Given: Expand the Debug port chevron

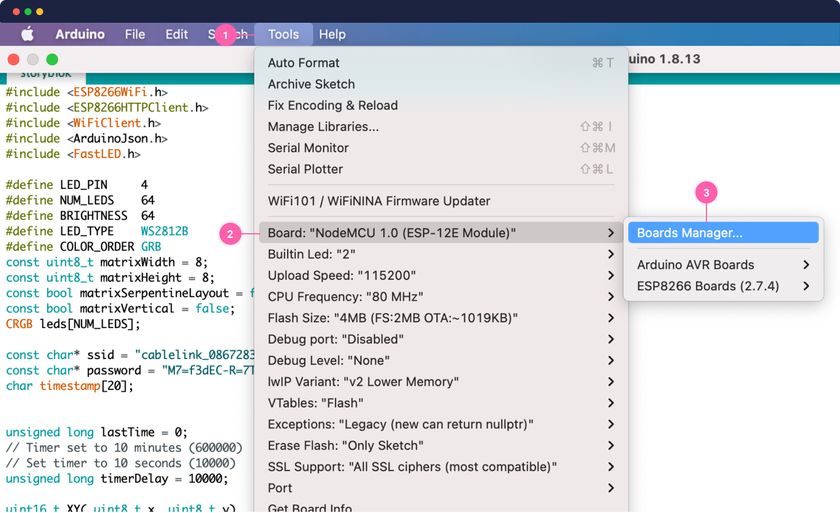Looking at the screenshot, I should click(x=611, y=339).
